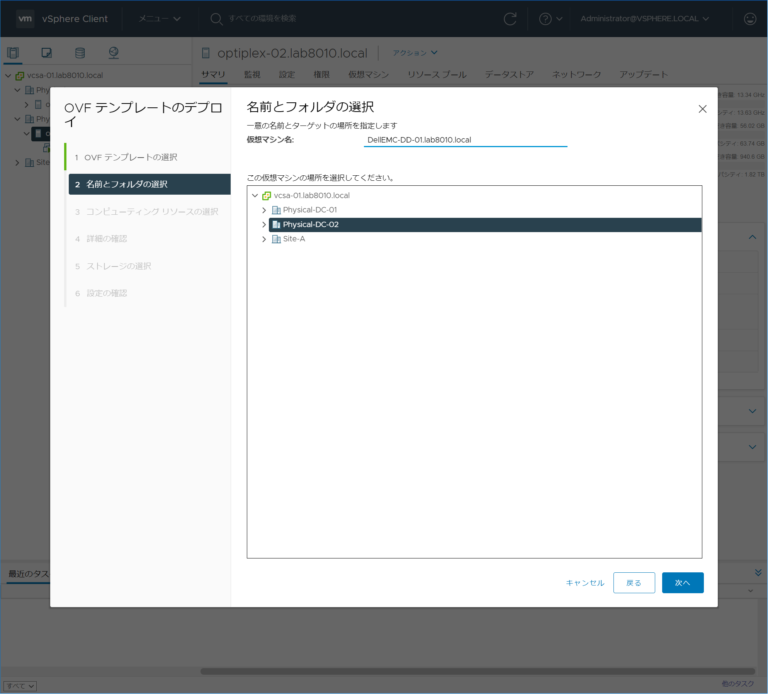768x694 pixels.
Task: Select Physical-DC-01 in the folder tree
Action: point(310,210)
